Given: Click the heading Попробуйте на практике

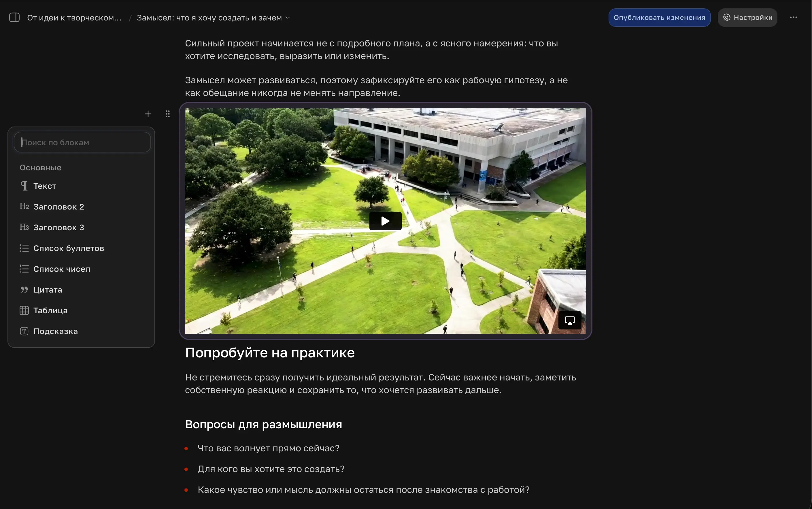Looking at the screenshot, I should tap(270, 353).
